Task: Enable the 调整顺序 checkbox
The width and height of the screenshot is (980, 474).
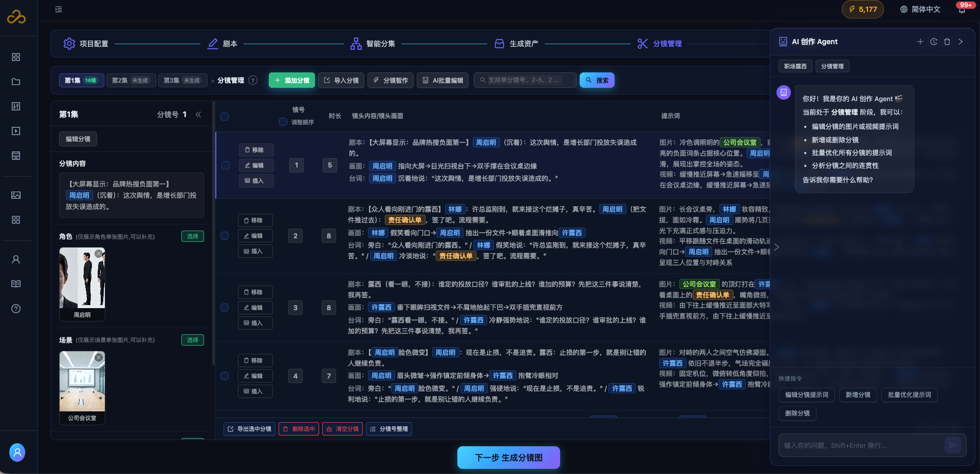Action: (x=283, y=122)
